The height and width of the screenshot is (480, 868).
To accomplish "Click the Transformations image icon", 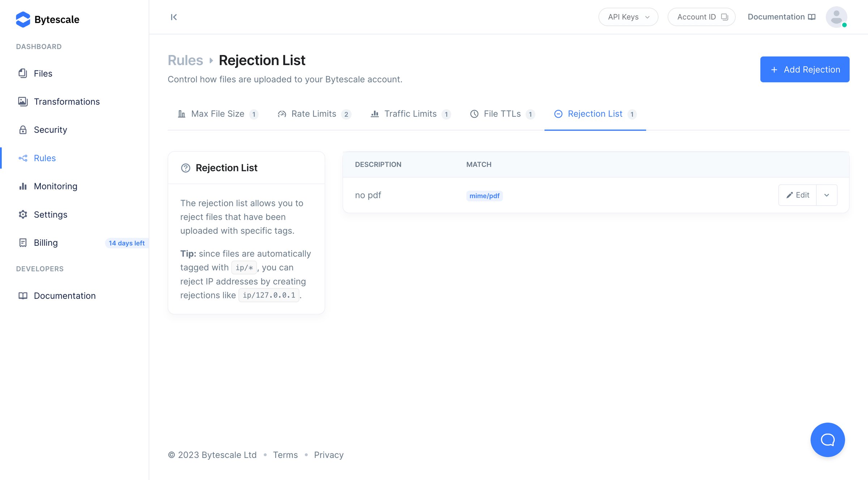I will click(23, 102).
